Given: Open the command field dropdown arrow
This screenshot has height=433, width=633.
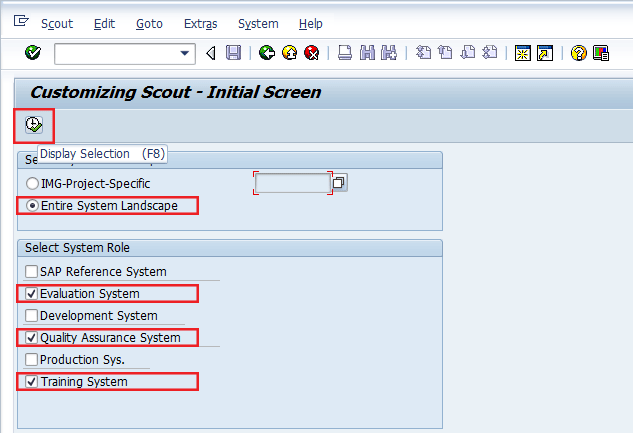Looking at the screenshot, I should pos(185,53).
